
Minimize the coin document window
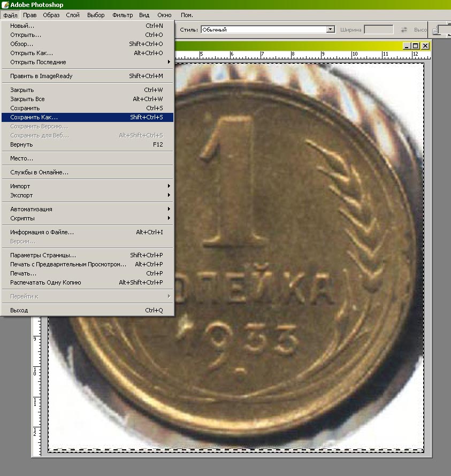(x=408, y=47)
